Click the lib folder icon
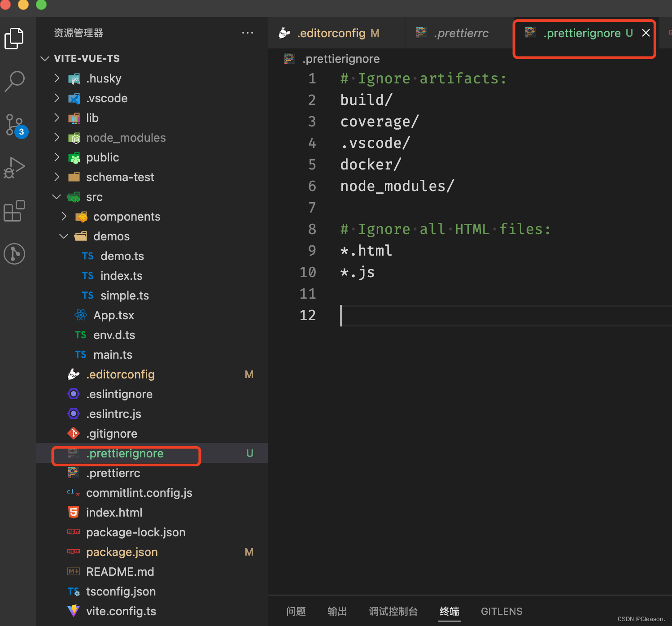Image resolution: width=672 pixels, height=626 pixels. tap(74, 118)
